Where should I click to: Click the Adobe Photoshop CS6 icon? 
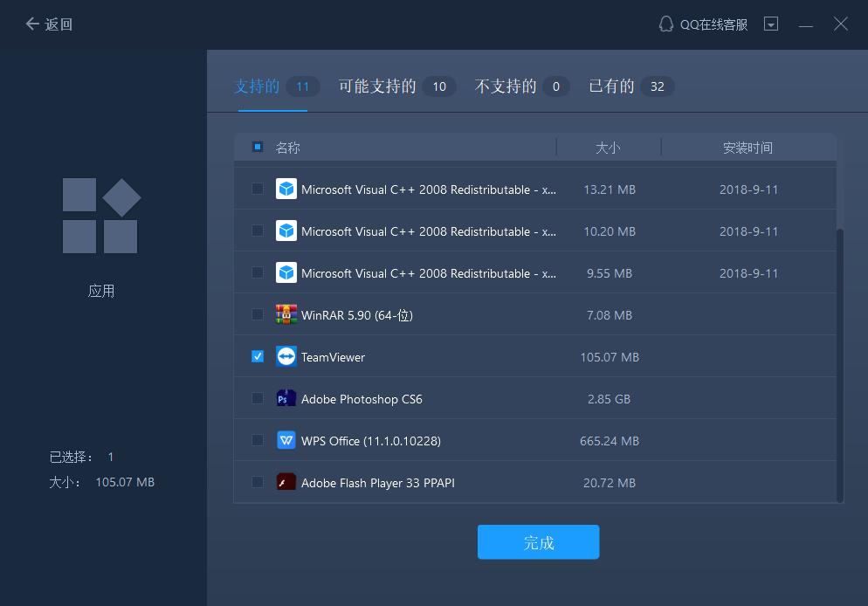286,398
